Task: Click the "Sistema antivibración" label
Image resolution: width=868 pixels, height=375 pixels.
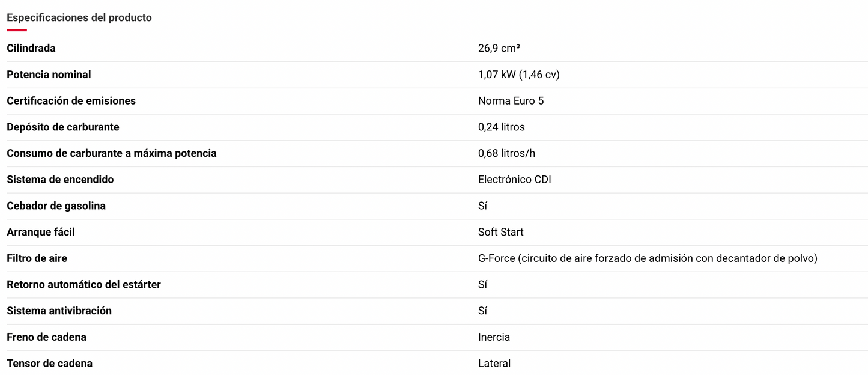Action: [59, 311]
